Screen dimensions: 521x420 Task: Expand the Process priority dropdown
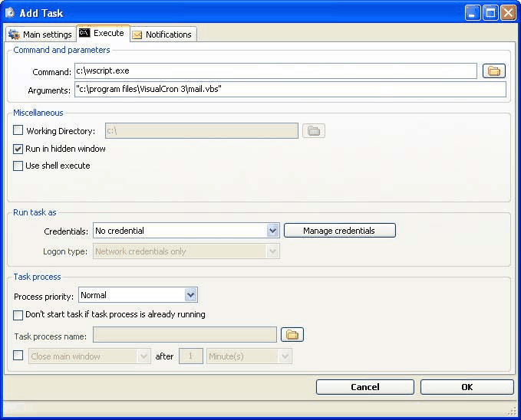click(191, 295)
